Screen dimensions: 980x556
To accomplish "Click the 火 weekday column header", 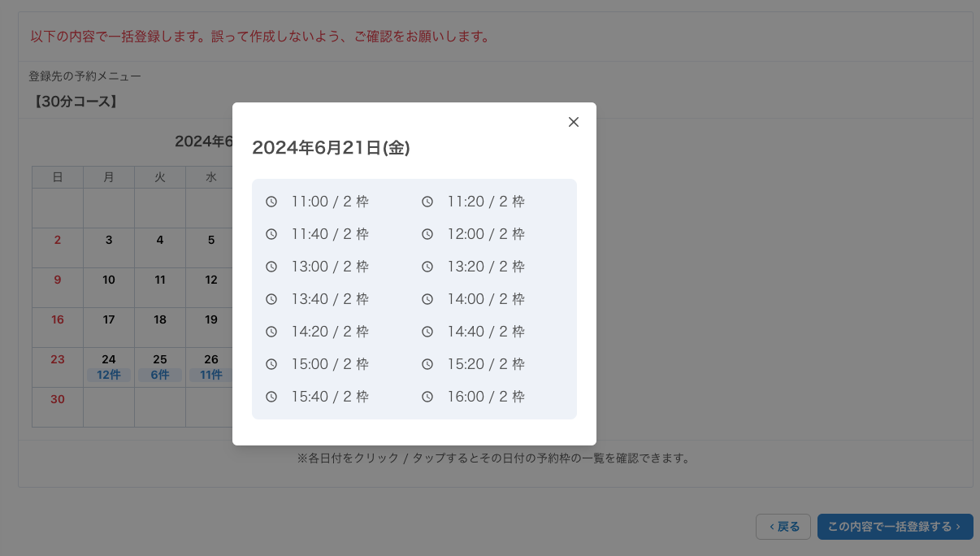I will pyautogui.click(x=160, y=177).
